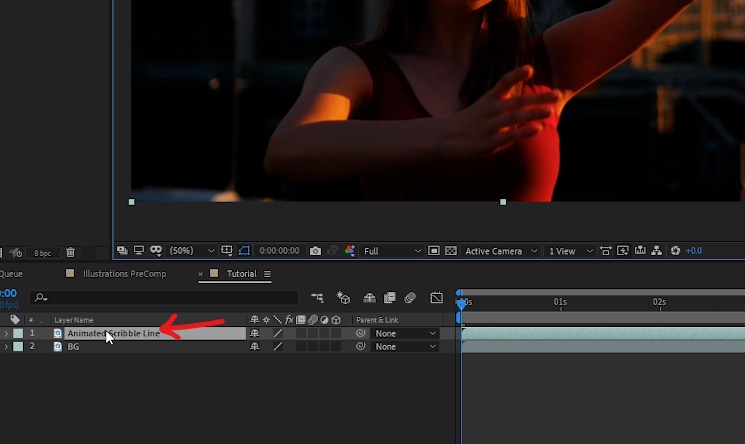Open the Active Camera dropdown
The width and height of the screenshot is (745, 444).
coord(501,251)
